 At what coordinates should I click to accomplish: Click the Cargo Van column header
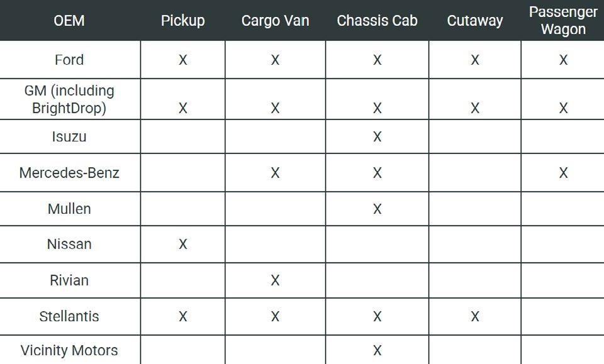click(275, 20)
